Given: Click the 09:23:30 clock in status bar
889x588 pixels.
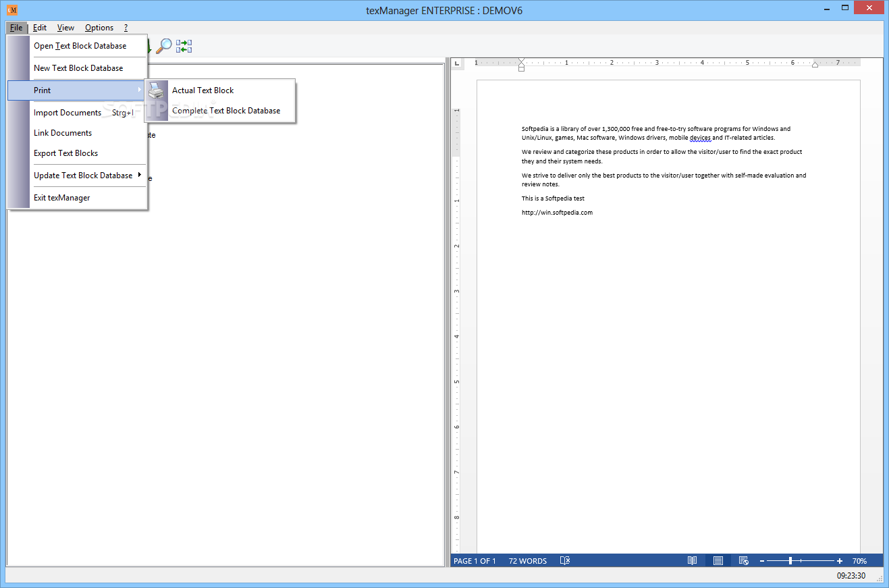Looking at the screenshot, I should [x=851, y=576].
